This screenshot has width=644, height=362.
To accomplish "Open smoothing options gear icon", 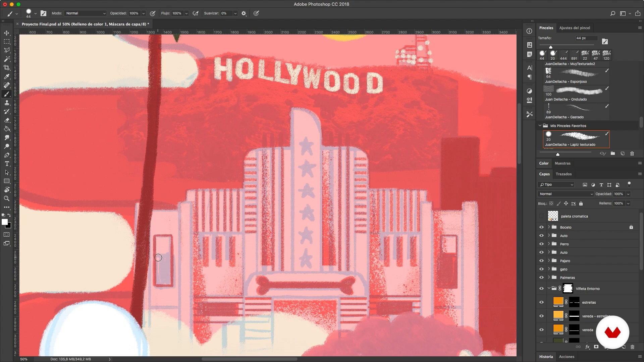I will click(244, 13).
